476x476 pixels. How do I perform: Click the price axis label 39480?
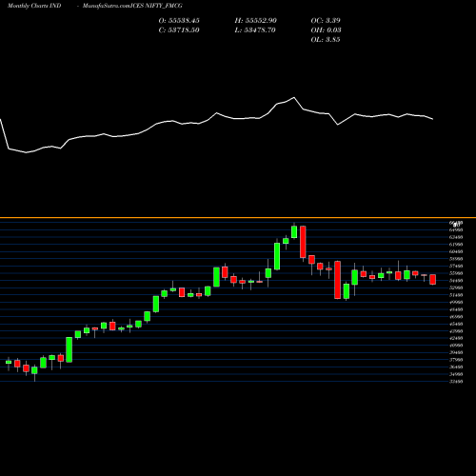point(456,352)
